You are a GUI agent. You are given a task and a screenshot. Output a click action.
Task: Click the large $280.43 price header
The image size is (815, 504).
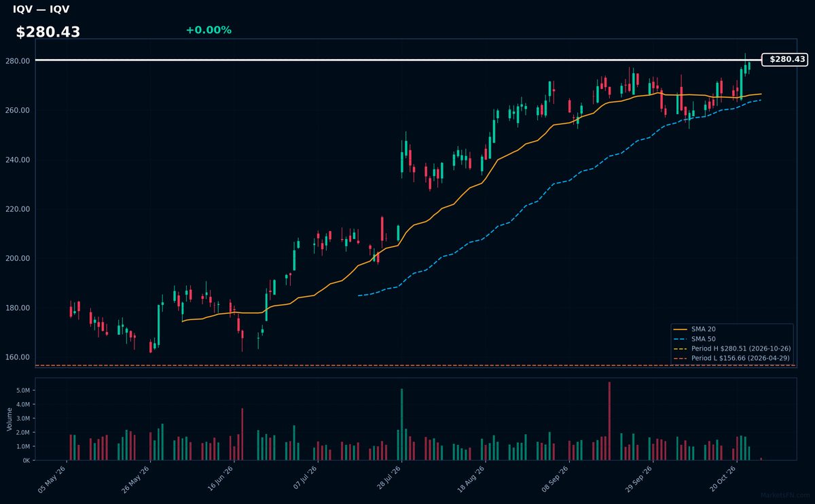point(48,32)
